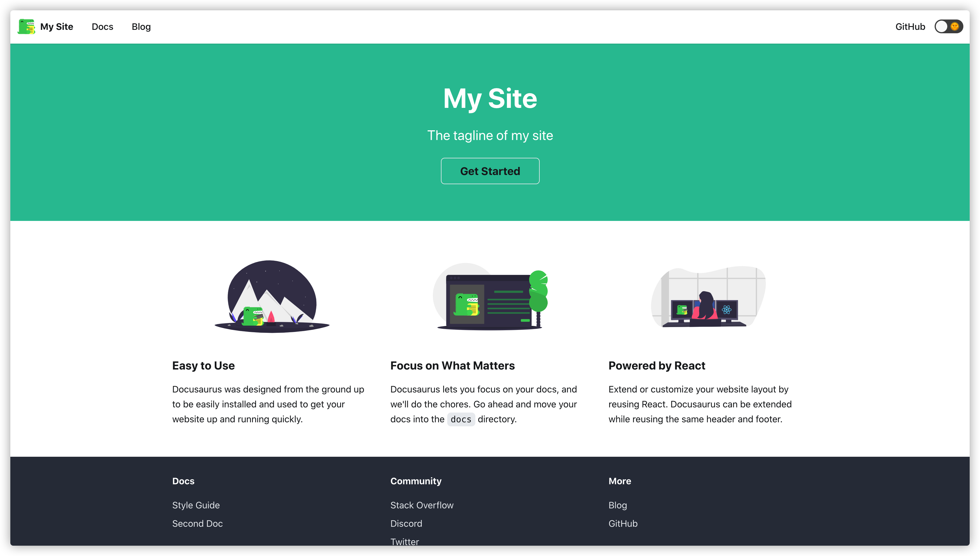Click the Blog link in footer
The height and width of the screenshot is (556, 980).
pyautogui.click(x=617, y=505)
